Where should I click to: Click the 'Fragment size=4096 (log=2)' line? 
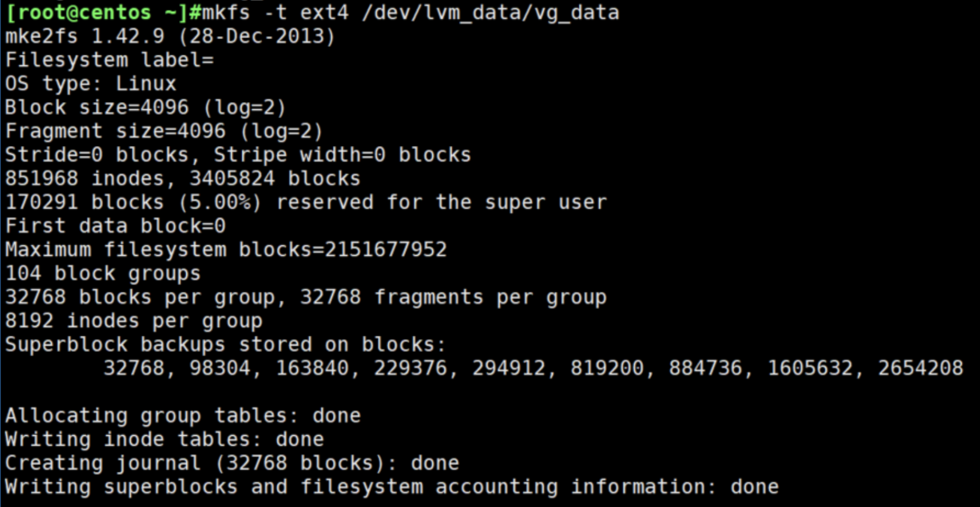coord(164,131)
